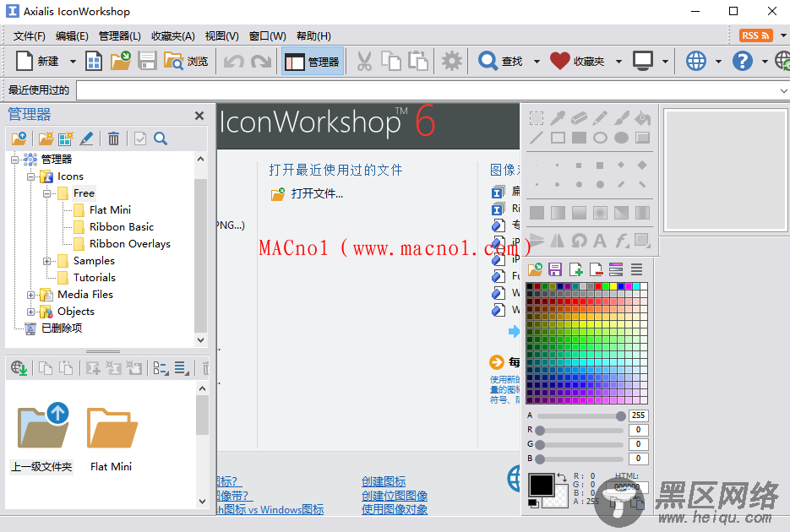
Task: Click the Alpha (A) slider handle
Action: 621,415
